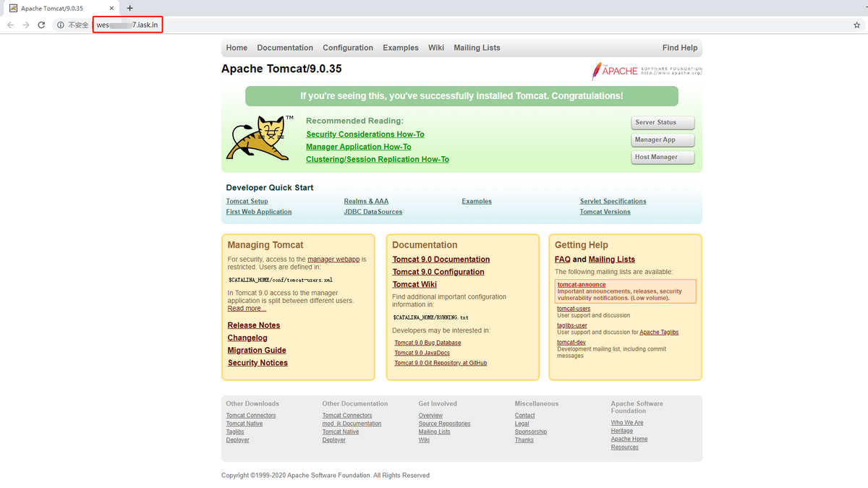Click Mailing Lists link in Getting Help
Image resolution: width=868 pixels, height=488 pixels.
point(612,260)
